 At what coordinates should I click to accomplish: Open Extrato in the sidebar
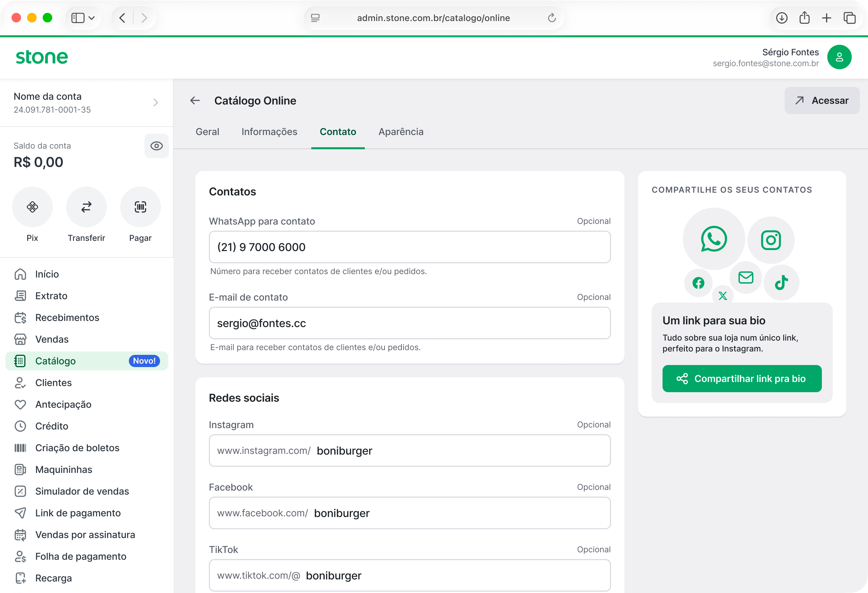point(87,296)
